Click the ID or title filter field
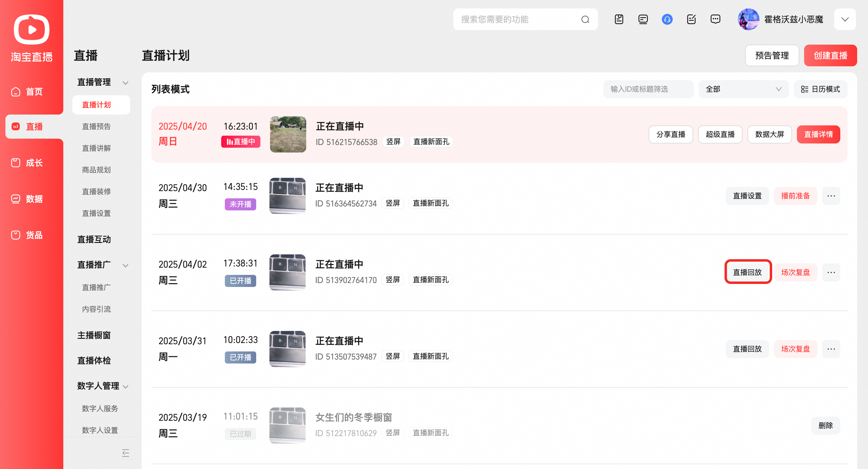 [x=648, y=89]
